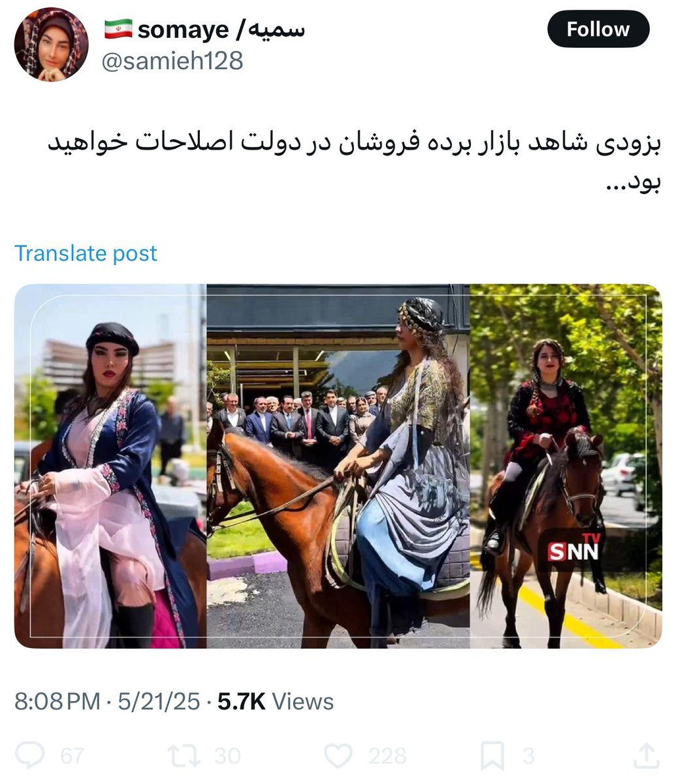The height and width of the screenshot is (784, 676).
Task: Click the 30 reposts count
Action: [x=228, y=756]
